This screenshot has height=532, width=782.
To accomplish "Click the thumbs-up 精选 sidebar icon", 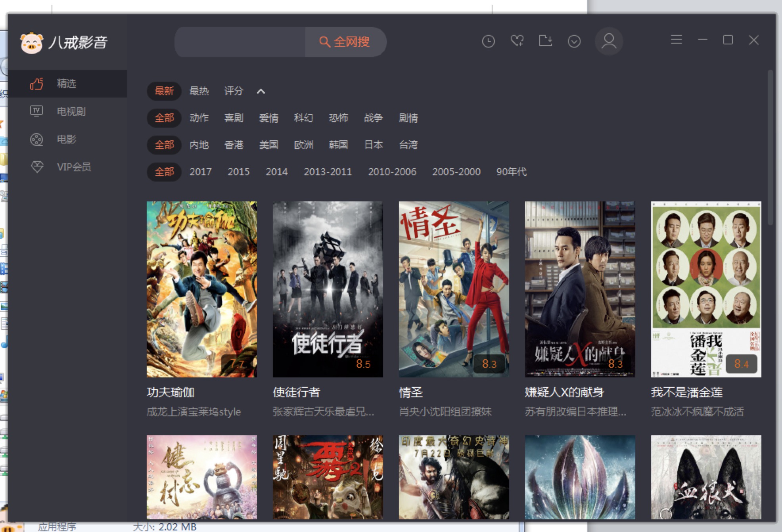I will pyautogui.click(x=36, y=84).
